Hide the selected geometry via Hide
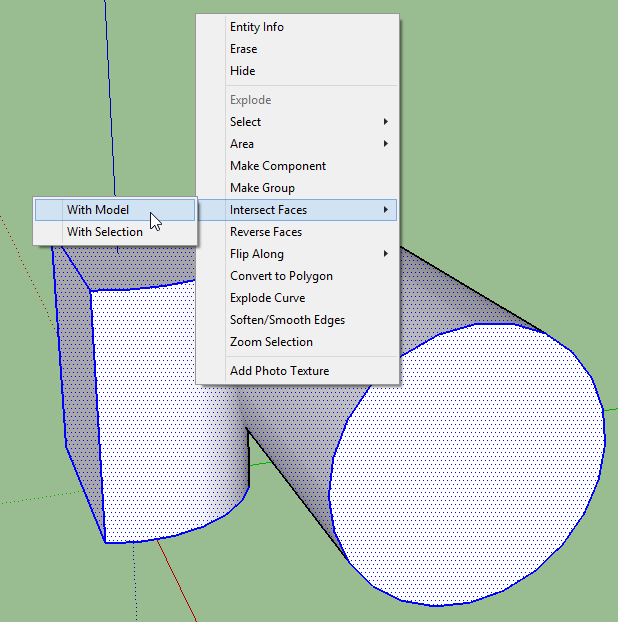The width and height of the screenshot is (618, 622). [242, 71]
